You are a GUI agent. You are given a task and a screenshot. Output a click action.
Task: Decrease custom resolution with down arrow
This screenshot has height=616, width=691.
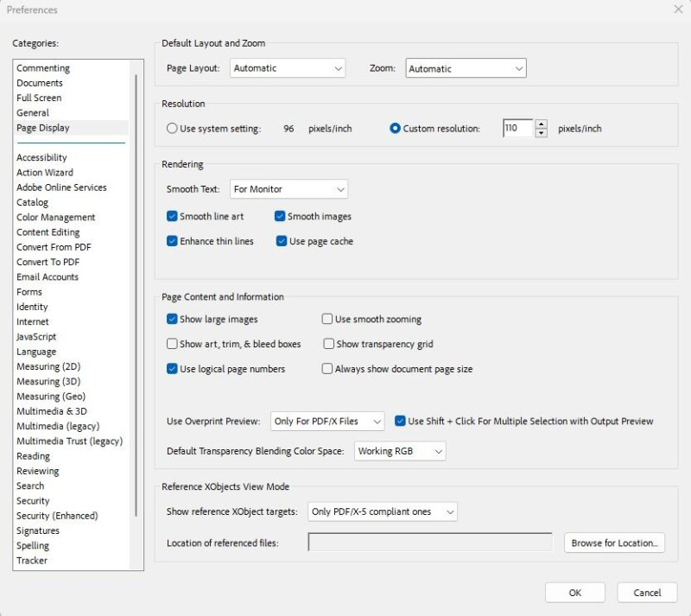click(542, 133)
